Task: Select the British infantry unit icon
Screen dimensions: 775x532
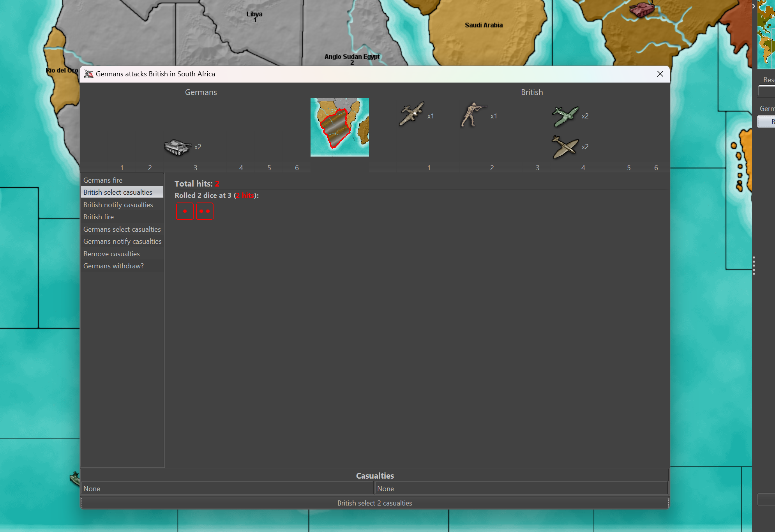Action: (473, 115)
